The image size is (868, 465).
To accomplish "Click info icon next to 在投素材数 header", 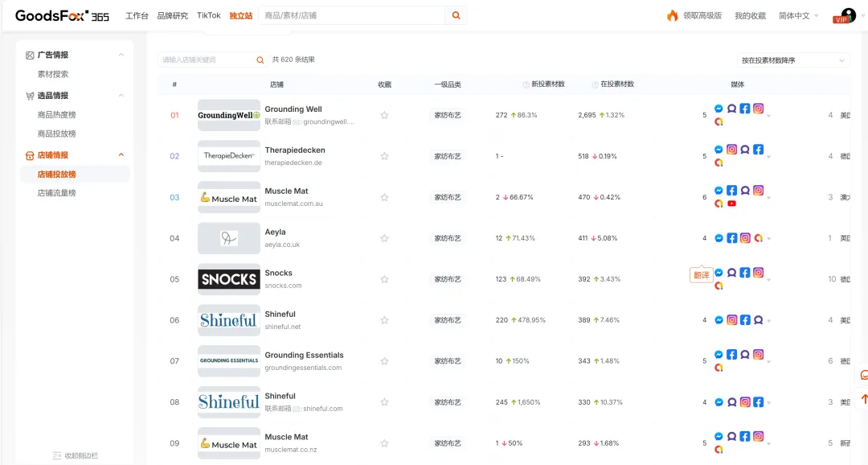I will [595, 84].
